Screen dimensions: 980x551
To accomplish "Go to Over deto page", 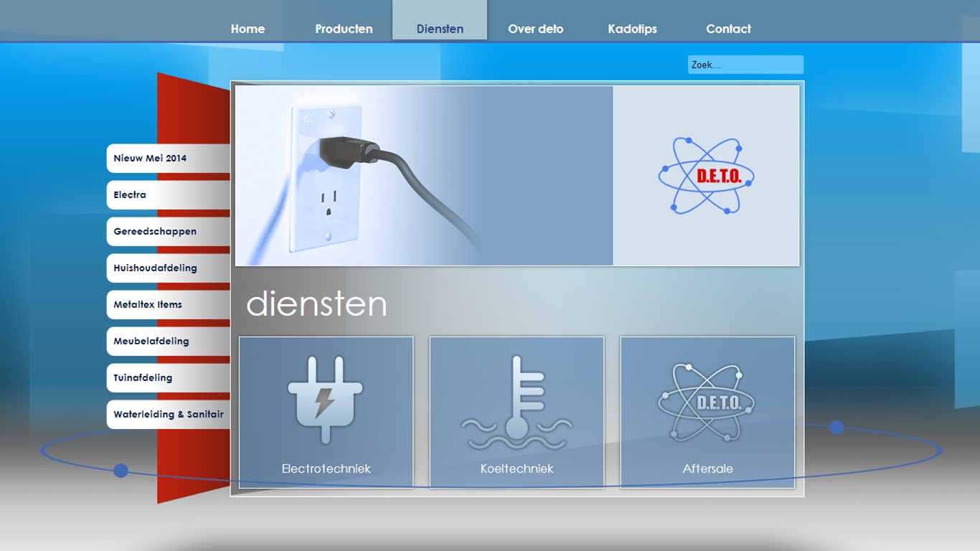I will [x=535, y=29].
